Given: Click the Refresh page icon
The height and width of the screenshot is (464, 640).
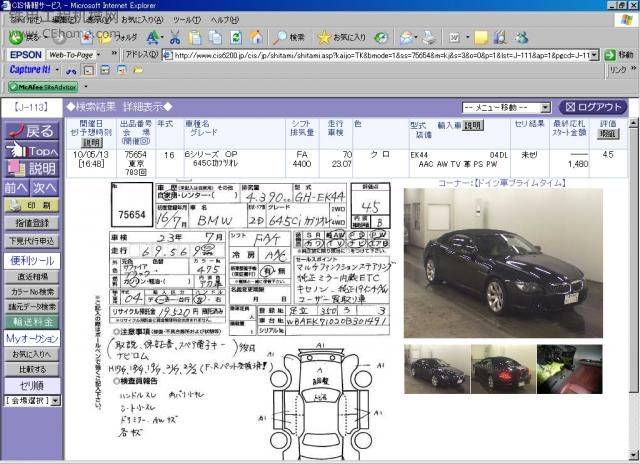Looking at the screenshot, I should [x=236, y=38].
